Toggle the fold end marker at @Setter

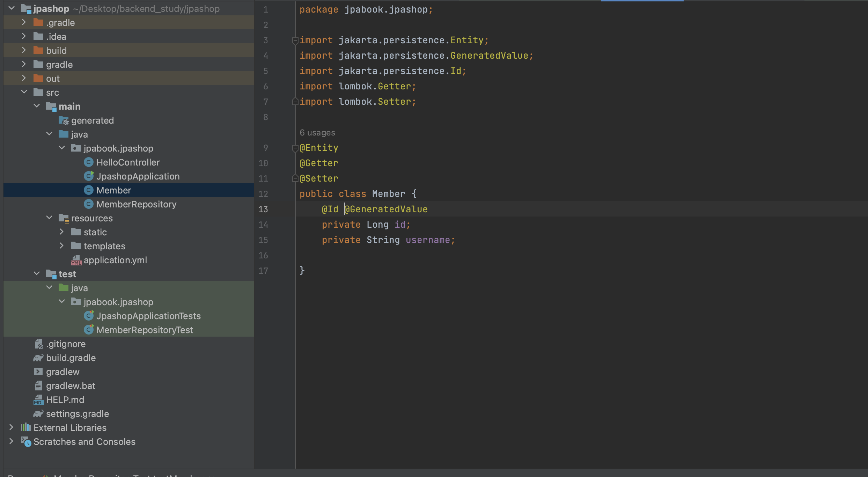click(x=295, y=178)
